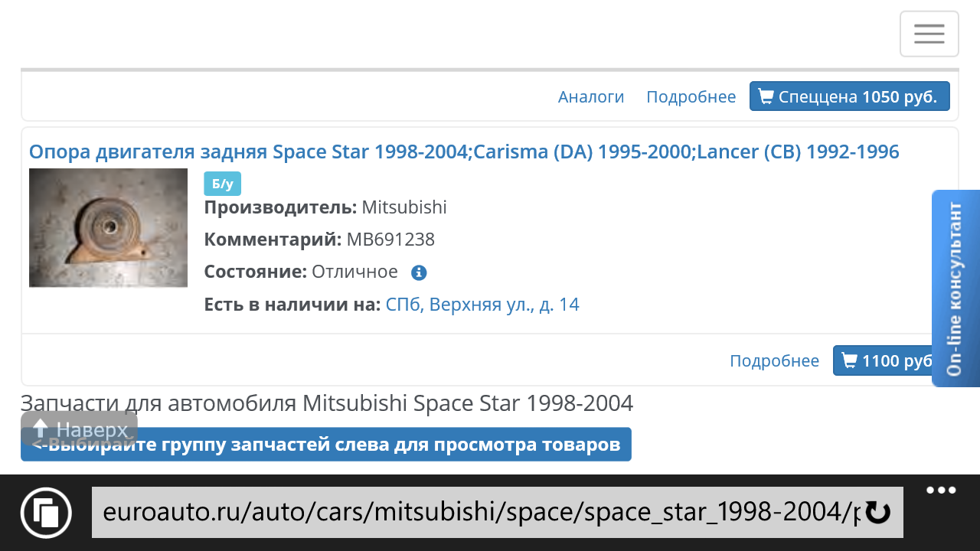Viewport: 980px width, 551px height.
Task: Add item with Спеццена 1050 руб. to cart
Action: coord(850,96)
